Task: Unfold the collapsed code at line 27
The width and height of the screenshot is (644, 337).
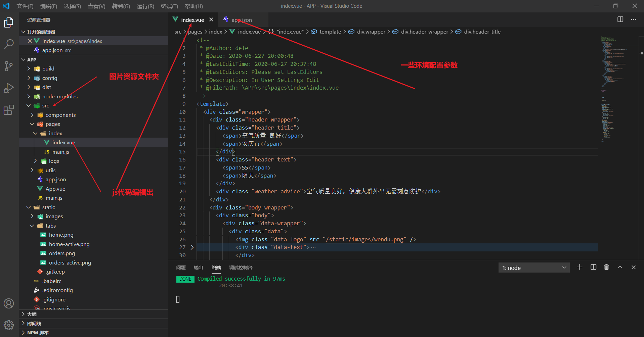Action: coord(192,247)
